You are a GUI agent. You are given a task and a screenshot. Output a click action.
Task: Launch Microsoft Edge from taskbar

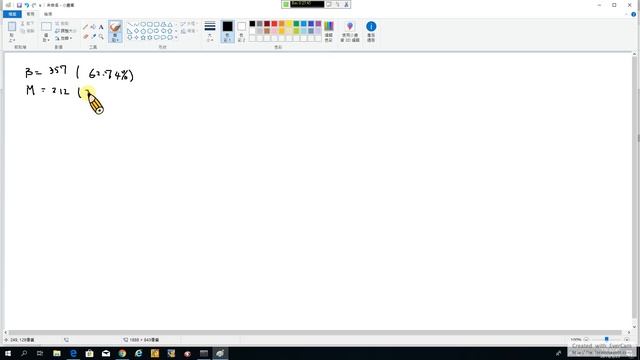coord(73,353)
